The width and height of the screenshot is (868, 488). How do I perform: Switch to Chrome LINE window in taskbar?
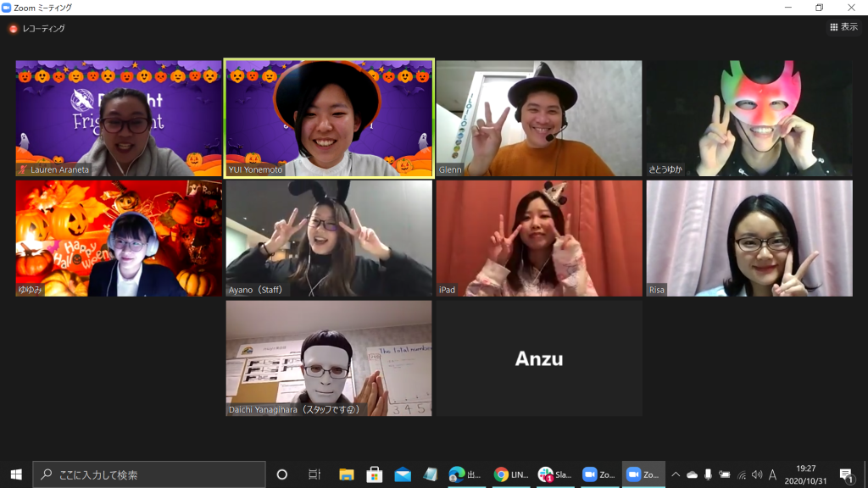pos(510,474)
